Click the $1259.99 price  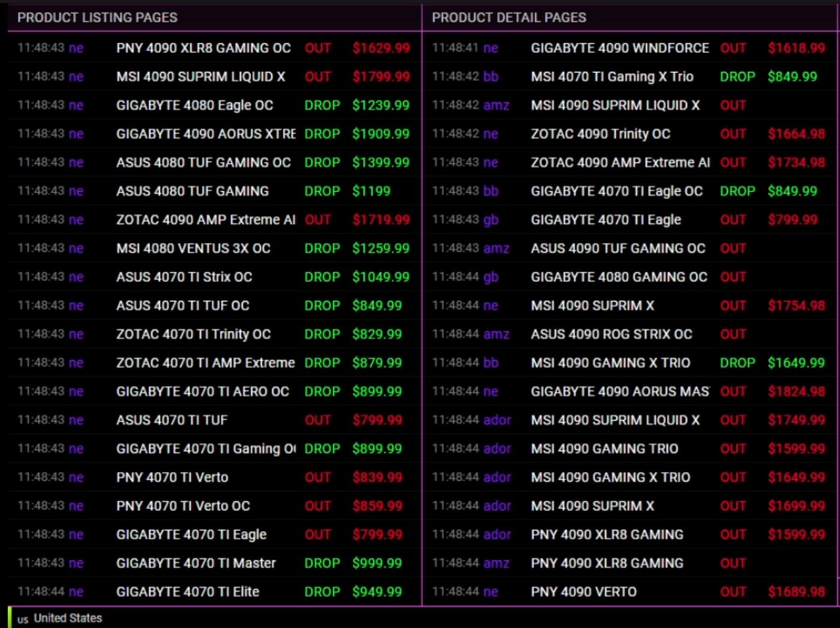(381, 248)
